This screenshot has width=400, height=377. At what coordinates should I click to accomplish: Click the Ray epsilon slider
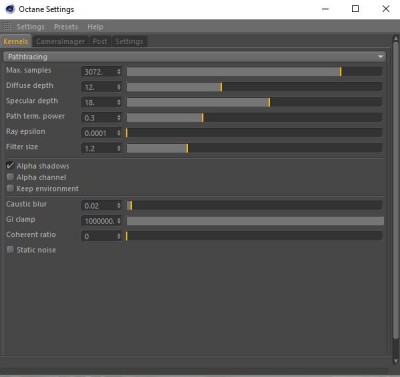click(254, 133)
